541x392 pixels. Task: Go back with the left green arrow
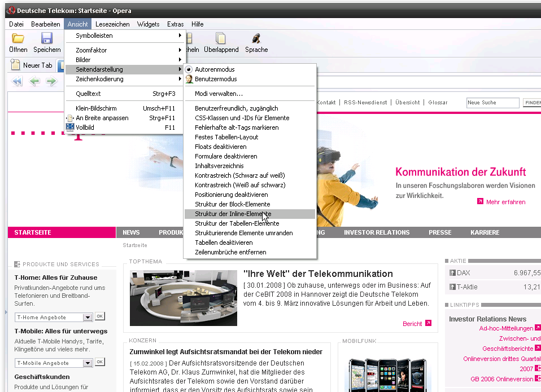(x=34, y=81)
